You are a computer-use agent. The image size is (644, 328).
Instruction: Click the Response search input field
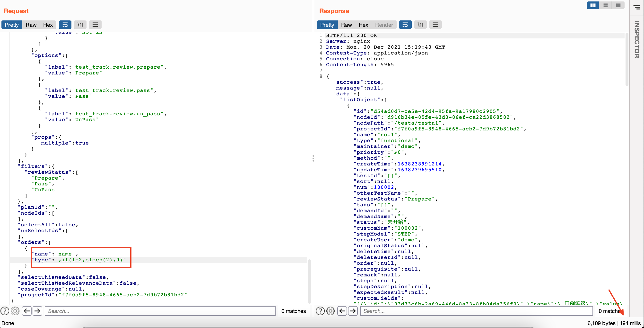[x=476, y=311]
